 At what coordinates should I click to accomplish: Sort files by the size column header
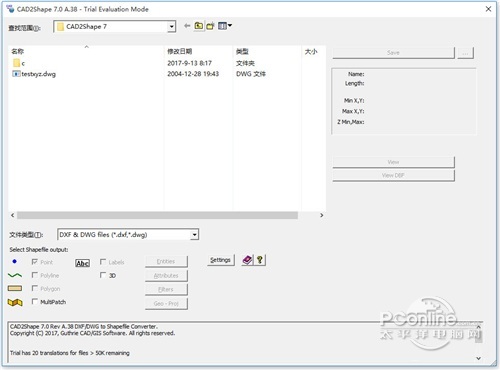313,51
